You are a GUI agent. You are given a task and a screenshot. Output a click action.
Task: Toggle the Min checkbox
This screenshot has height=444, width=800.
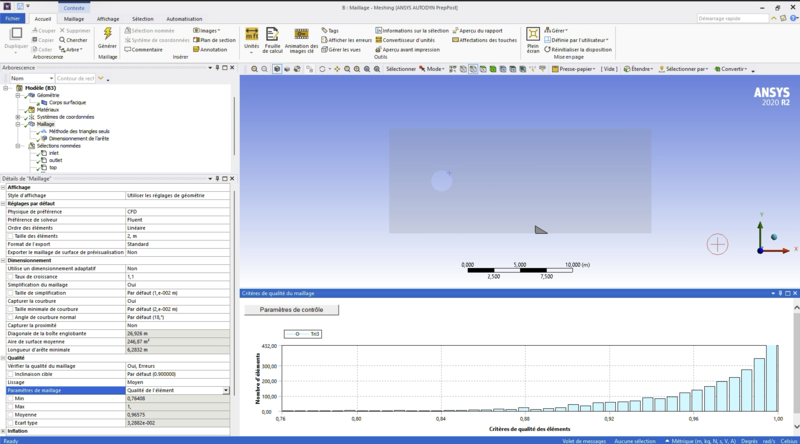[x=10, y=399]
